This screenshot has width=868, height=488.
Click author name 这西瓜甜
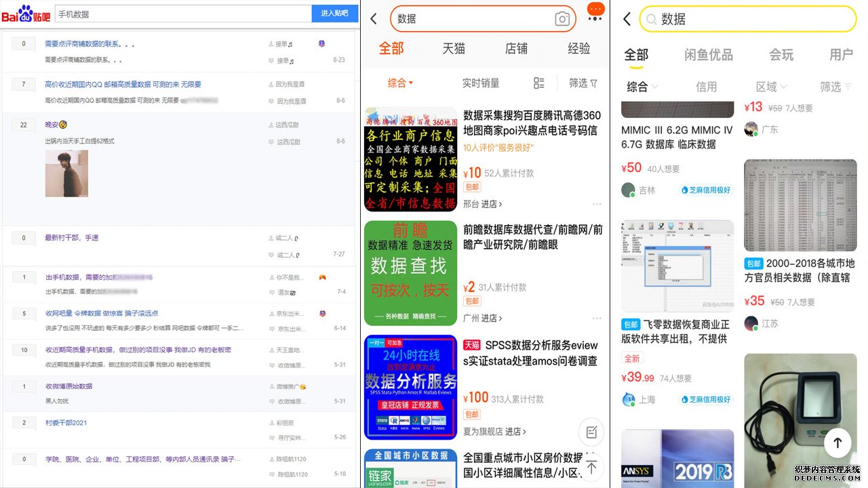288,125
